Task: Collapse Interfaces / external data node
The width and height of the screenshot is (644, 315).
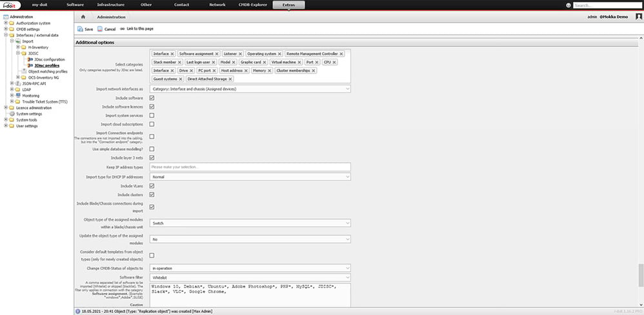Action: pos(6,36)
